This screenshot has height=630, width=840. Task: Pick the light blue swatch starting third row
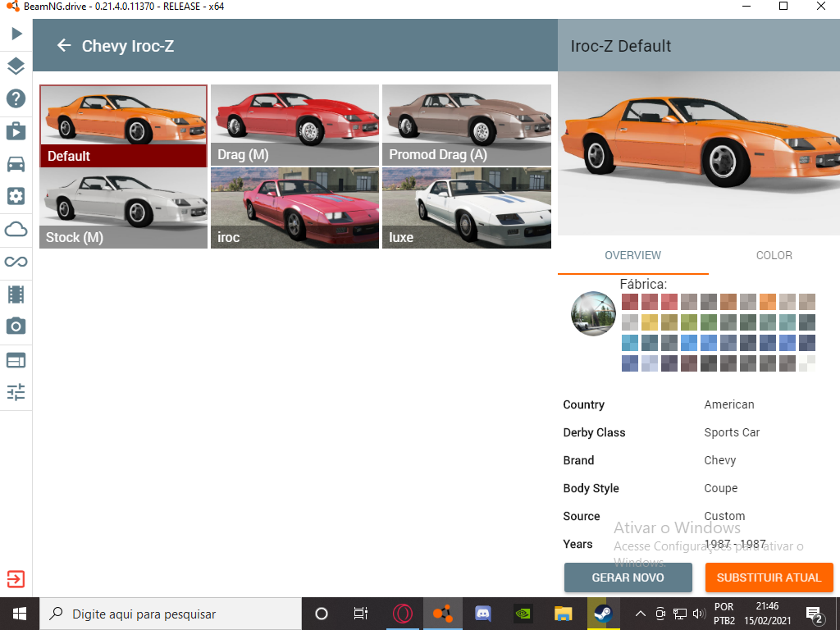[x=630, y=343]
